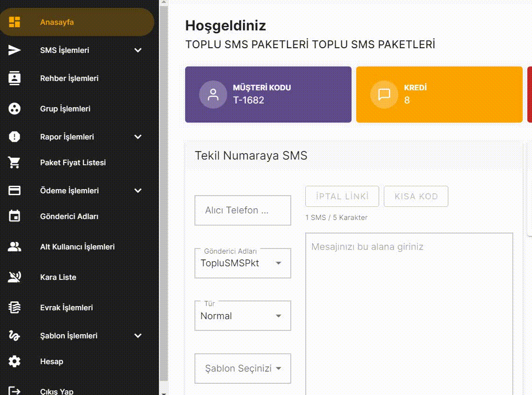Click the Hesap gear icon
The height and width of the screenshot is (395, 532).
14,361
